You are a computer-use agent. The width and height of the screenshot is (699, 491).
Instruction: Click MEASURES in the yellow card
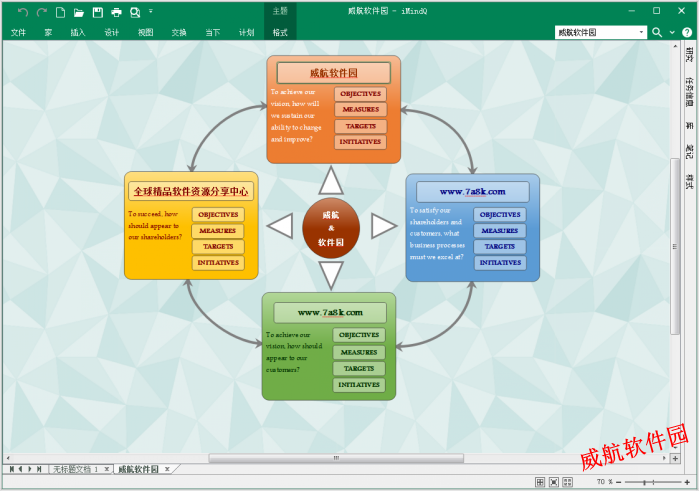point(218,231)
